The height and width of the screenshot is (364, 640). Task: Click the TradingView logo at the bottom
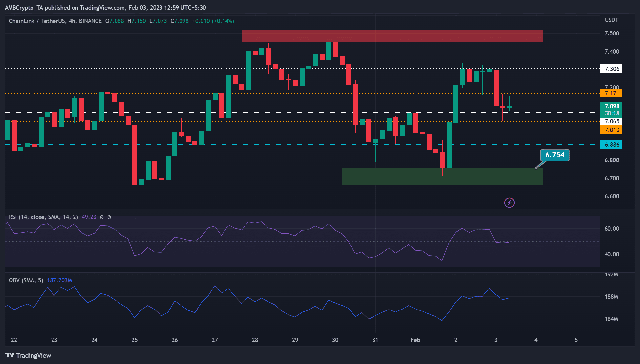coord(28,355)
